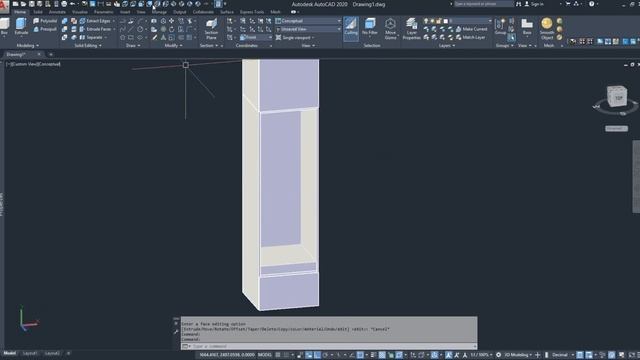Screen dimensions: 640x360
Task: Open the Unsaved View dropdown
Action: coord(308,29)
